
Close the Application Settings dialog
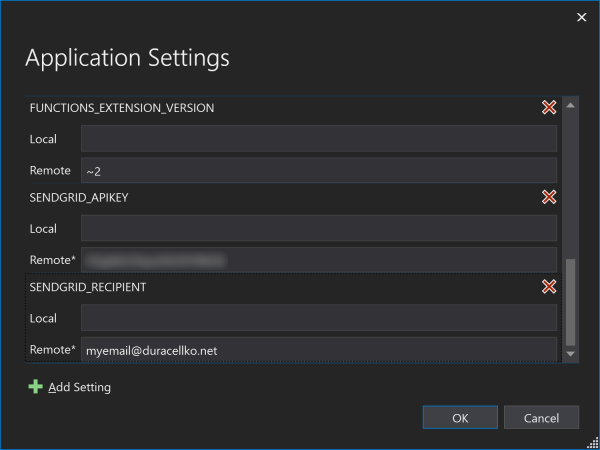(x=581, y=16)
